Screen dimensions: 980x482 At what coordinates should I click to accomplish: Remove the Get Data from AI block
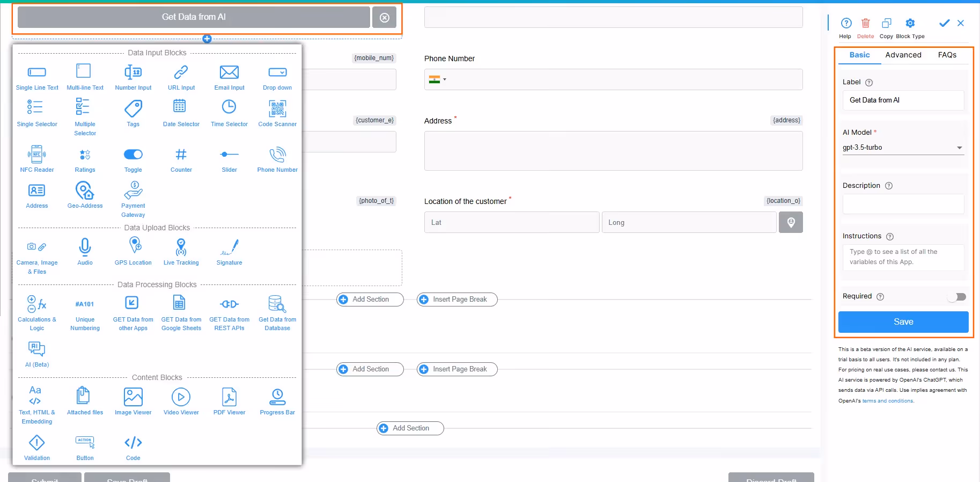pos(385,18)
